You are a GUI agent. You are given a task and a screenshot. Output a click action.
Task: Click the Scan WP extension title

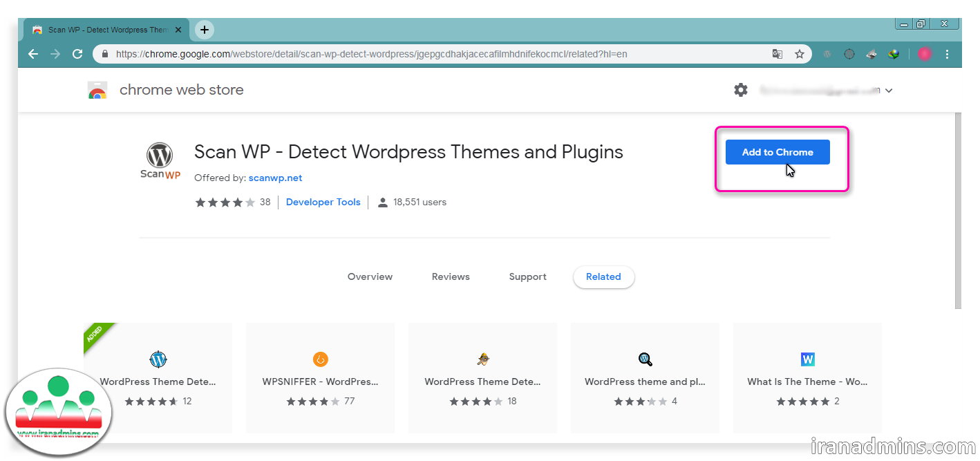click(x=408, y=152)
